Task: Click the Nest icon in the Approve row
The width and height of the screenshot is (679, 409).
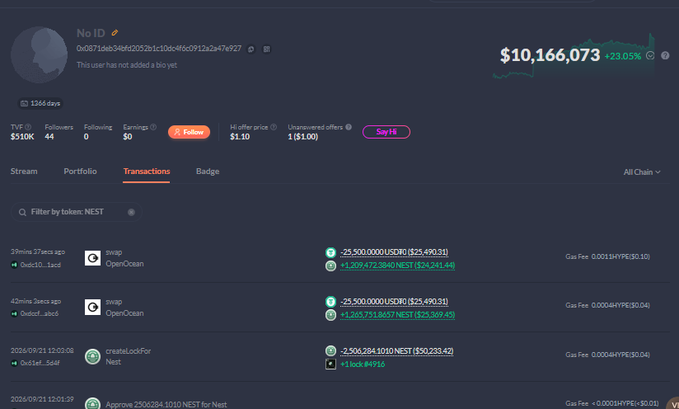Action: (x=92, y=404)
